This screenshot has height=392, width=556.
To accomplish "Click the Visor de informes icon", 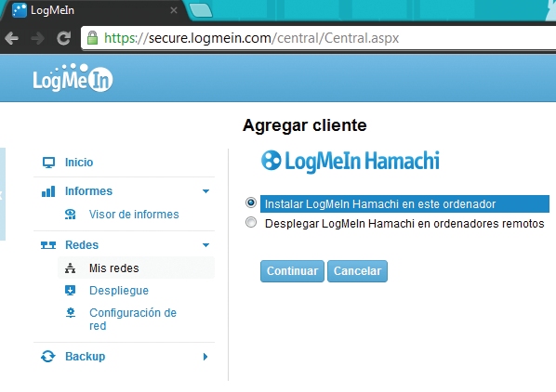I will (71, 215).
